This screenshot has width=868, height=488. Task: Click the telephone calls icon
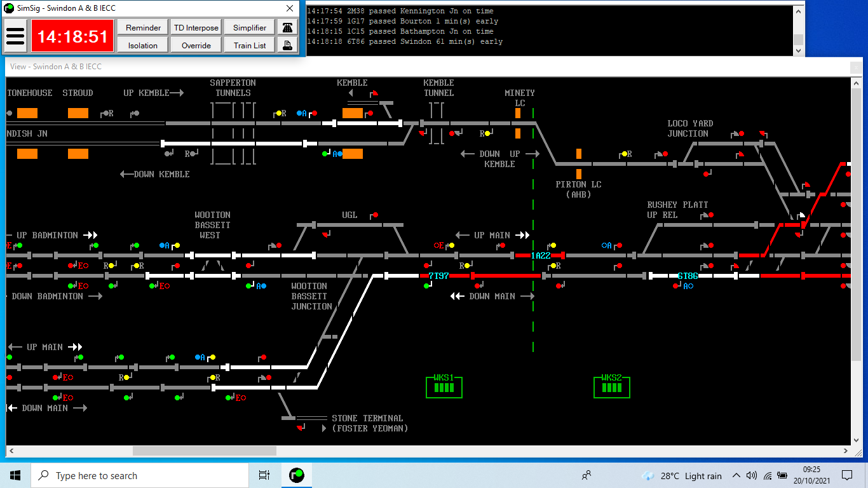click(288, 27)
